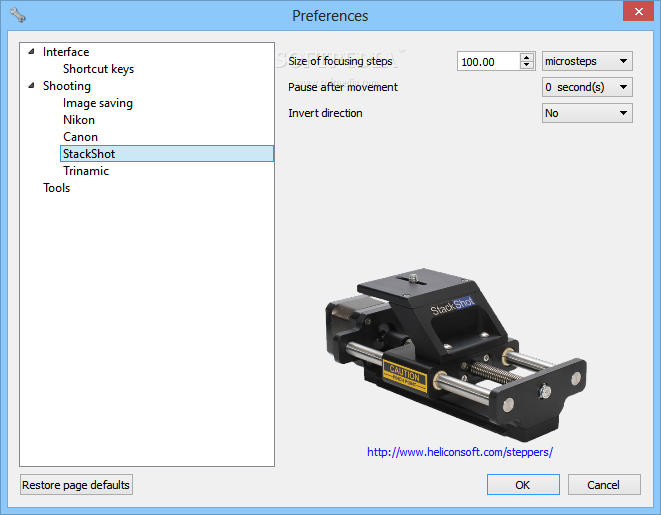Click the StackShot rail product image

tap(455, 354)
